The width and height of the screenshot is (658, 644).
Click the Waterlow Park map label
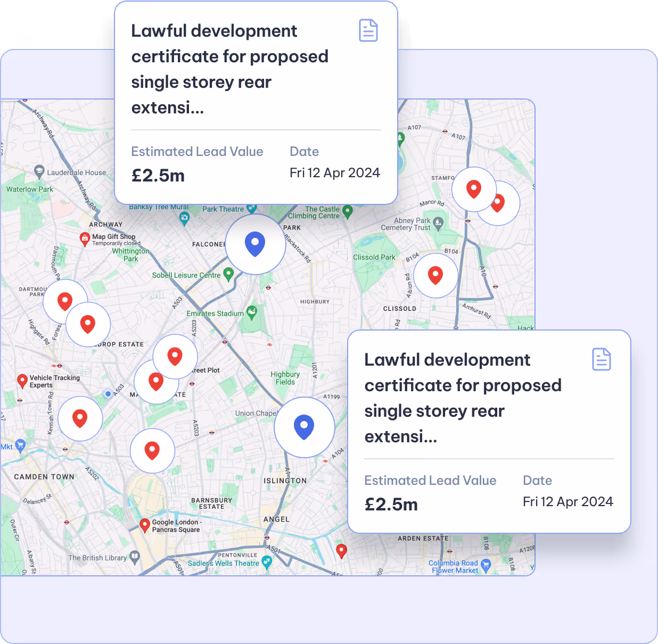point(30,189)
